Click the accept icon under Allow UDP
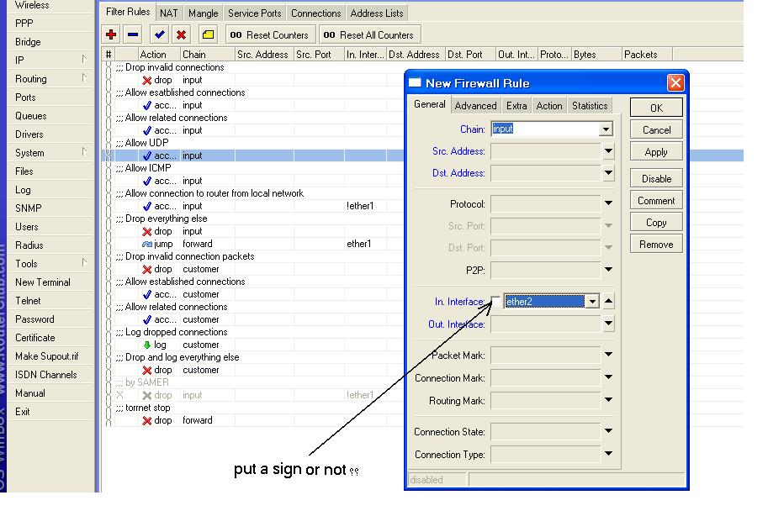The image size is (784, 532). pos(147,155)
